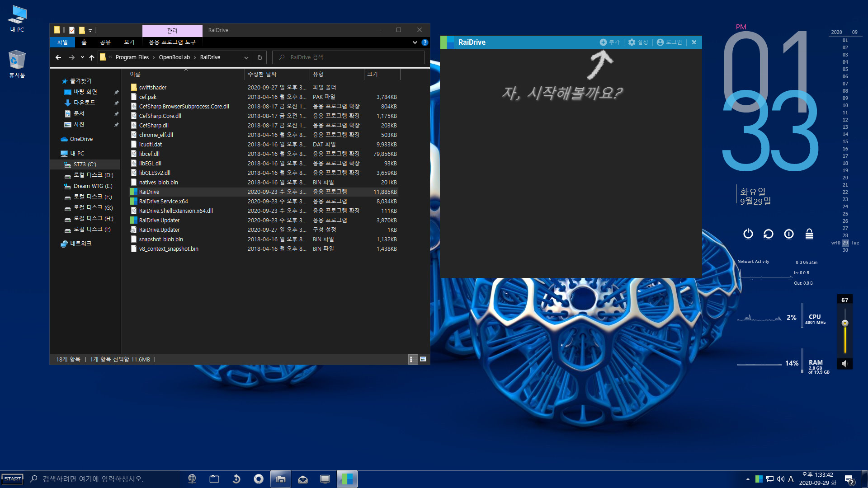This screenshot has height=488, width=868.
Task: Click the 관리 contextual tab header
Action: point(172,30)
